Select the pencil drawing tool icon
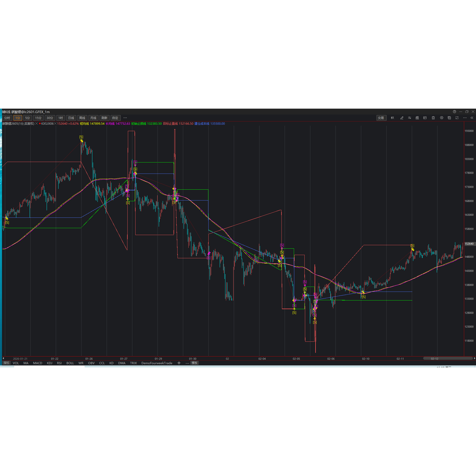Screen dimensions: 476x476 402,118
